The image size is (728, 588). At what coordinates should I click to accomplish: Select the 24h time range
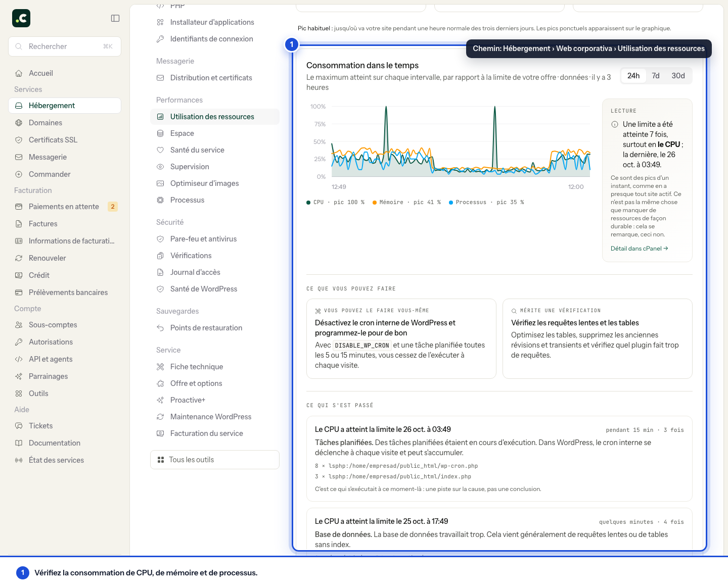[633, 76]
